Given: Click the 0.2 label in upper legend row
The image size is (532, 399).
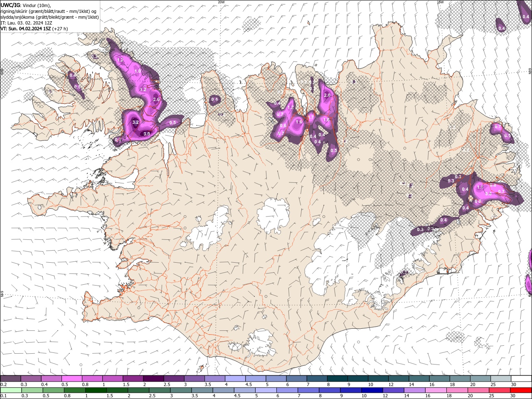Looking at the screenshot, I should pos(3,384).
